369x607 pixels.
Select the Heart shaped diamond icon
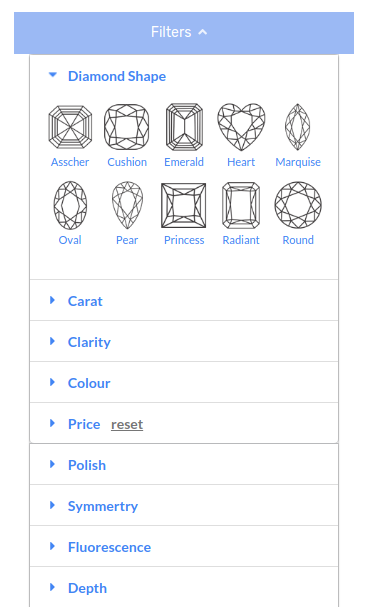pyautogui.click(x=241, y=127)
